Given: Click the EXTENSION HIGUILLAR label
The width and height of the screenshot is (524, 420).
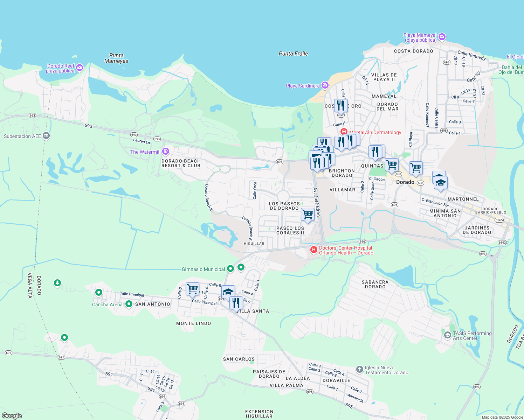Looking at the screenshot, I should pos(259,414).
